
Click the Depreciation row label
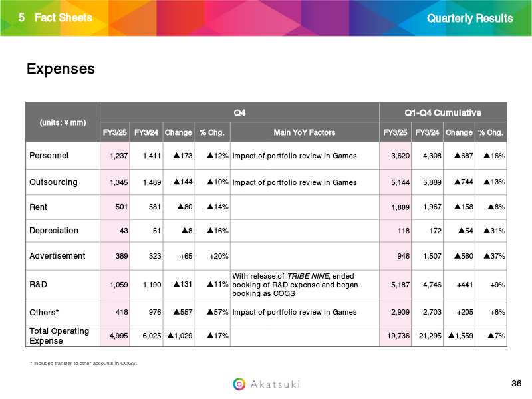pos(54,231)
